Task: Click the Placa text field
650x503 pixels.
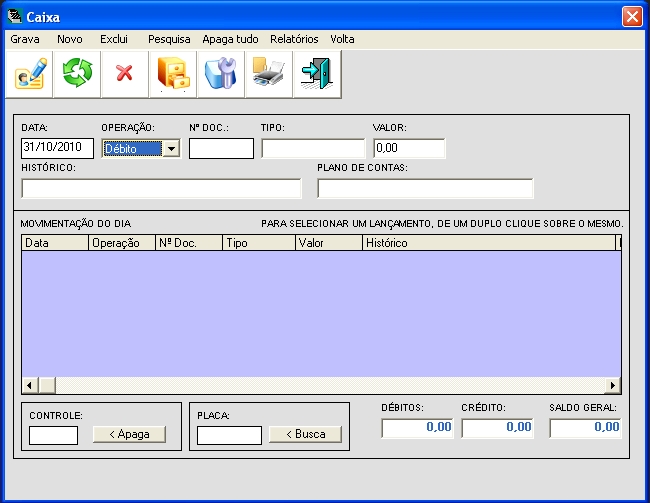Action: (x=229, y=435)
